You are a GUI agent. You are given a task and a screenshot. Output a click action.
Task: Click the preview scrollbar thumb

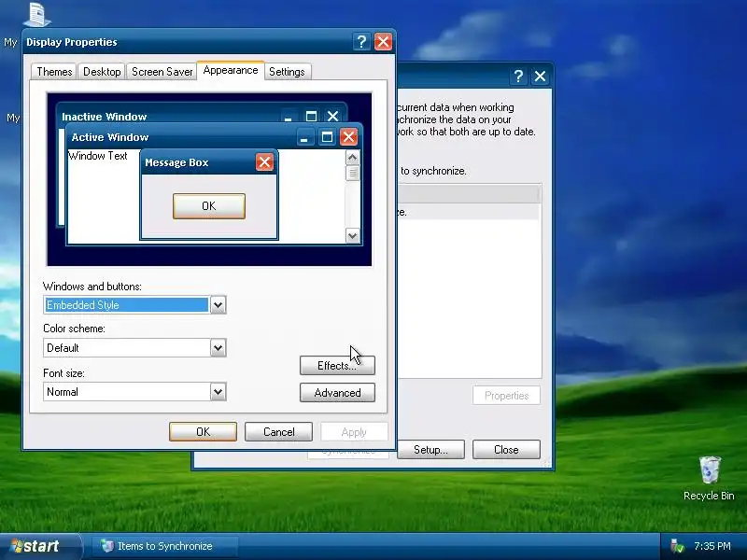[x=353, y=174]
